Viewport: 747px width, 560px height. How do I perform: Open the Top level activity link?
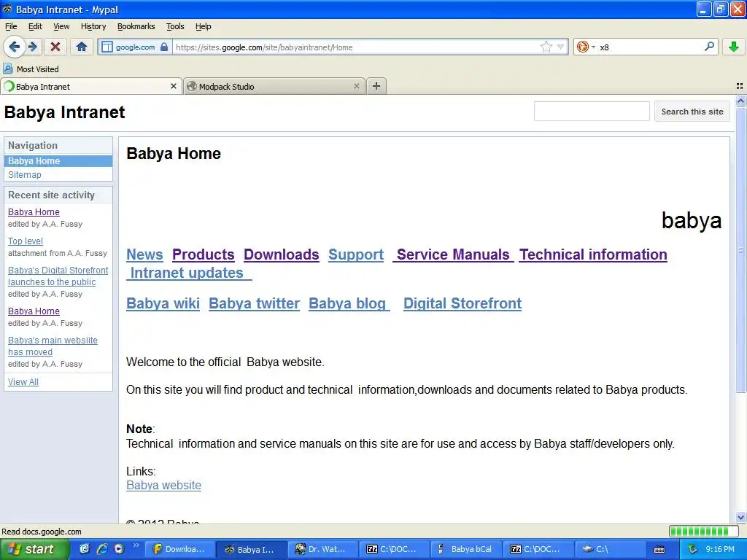[26, 241]
